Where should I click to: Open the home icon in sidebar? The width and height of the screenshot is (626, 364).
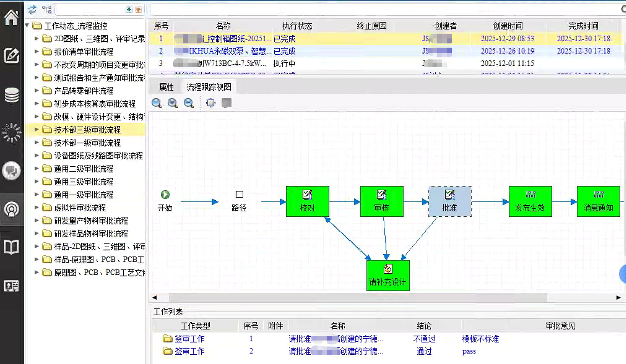tap(11, 17)
